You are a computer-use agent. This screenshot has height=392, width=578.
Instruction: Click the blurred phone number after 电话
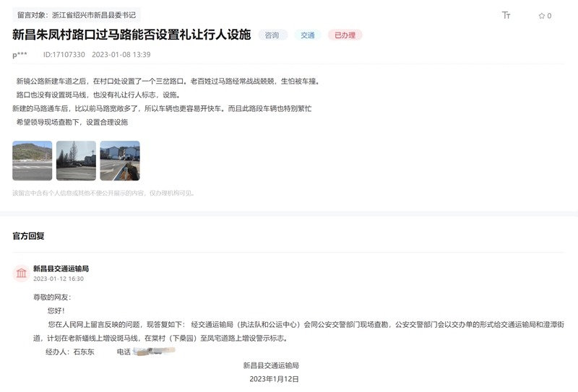(154, 352)
